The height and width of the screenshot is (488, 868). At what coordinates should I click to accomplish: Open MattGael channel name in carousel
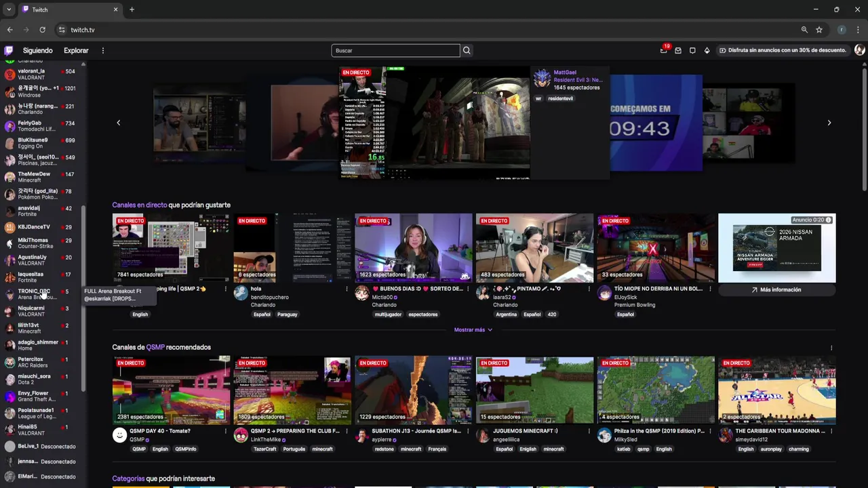coord(565,73)
